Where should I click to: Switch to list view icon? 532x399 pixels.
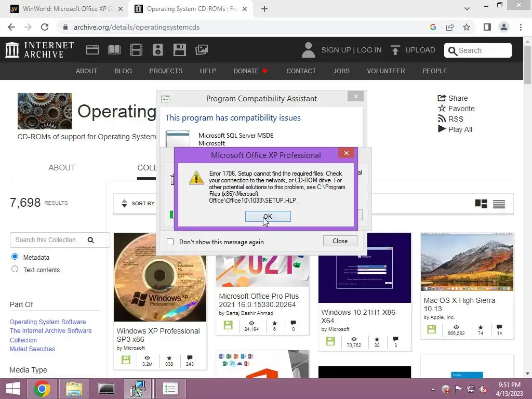pyautogui.click(x=499, y=204)
